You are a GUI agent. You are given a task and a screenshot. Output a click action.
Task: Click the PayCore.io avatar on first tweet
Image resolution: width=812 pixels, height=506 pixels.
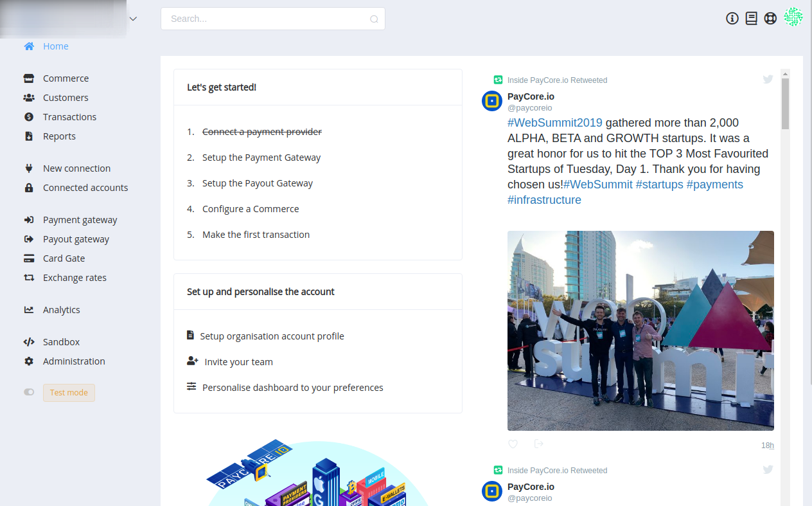(492, 101)
